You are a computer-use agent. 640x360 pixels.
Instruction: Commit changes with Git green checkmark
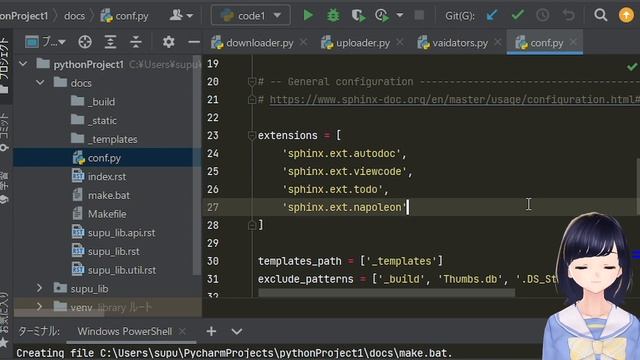pos(517,16)
